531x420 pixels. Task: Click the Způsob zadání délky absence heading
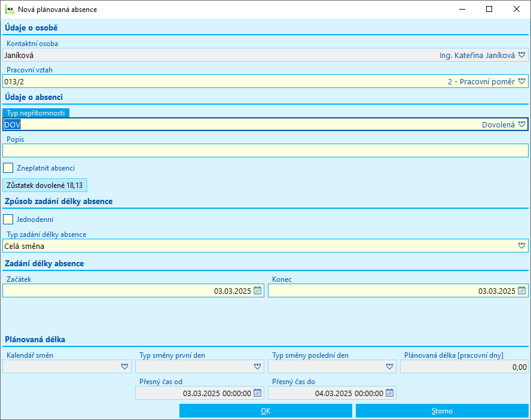(59, 201)
